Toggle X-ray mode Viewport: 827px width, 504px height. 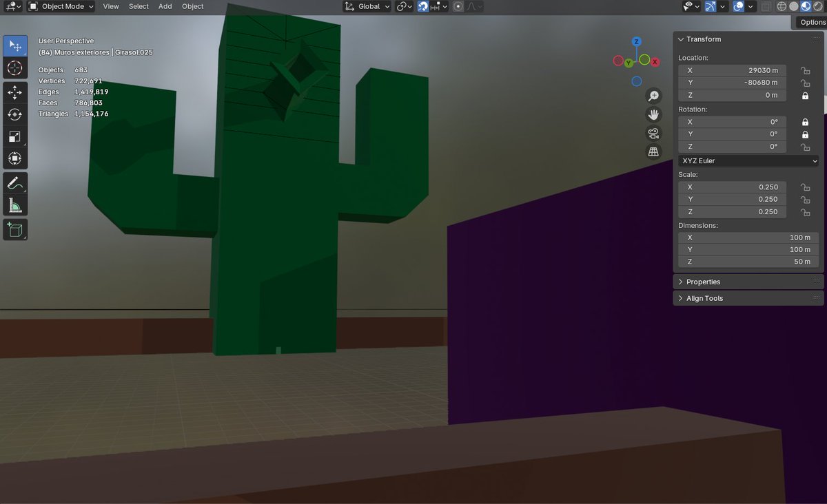(x=766, y=6)
